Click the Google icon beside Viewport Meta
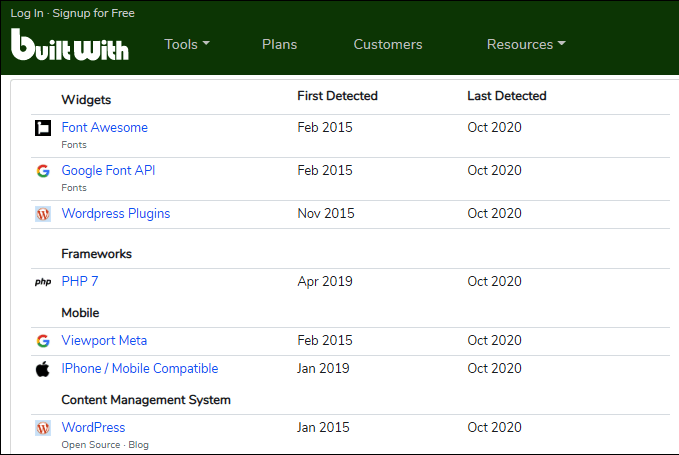679x455 pixels. (x=43, y=341)
